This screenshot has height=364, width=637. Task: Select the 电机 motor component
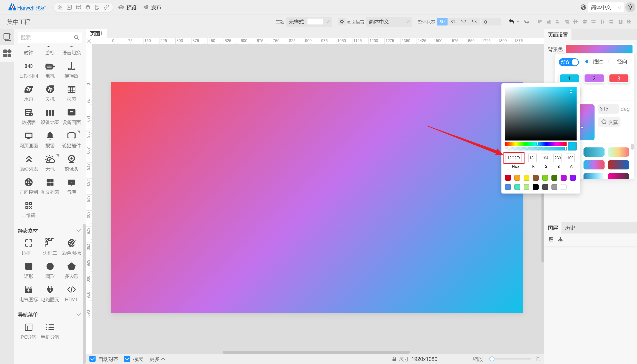[50, 70]
